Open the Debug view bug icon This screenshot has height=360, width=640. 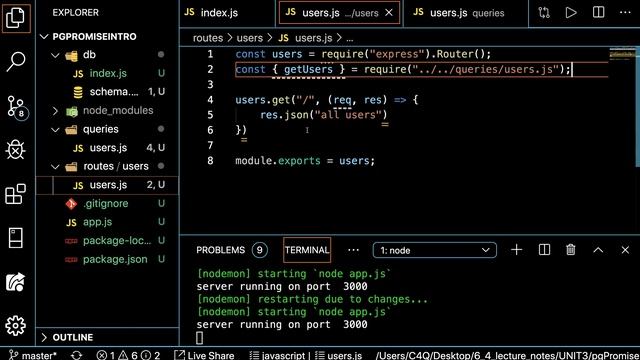pyautogui.click(x=16, y=150)
